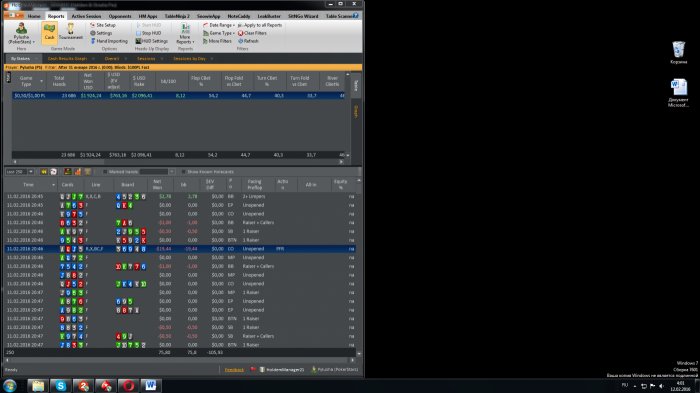The width and height of the screenshot is (700, 393).
Task: Open Skype from the Windows taskbar
Action: click(x=60, y=385)
